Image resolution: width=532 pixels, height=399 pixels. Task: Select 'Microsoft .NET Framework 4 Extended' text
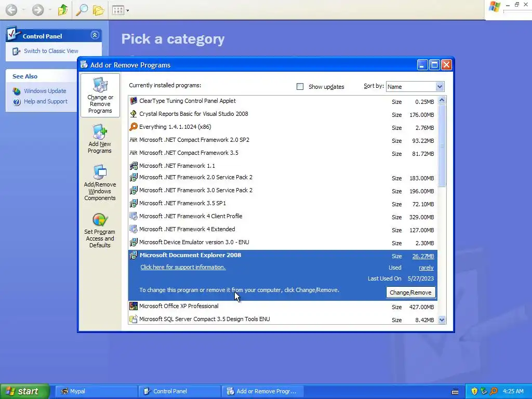[x=187, y=229]
